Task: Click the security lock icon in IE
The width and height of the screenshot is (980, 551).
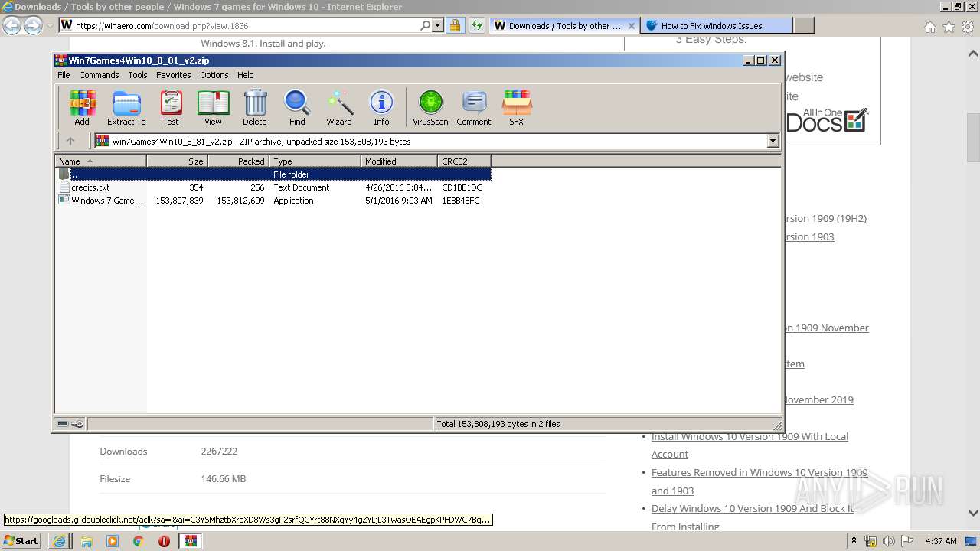Action: 455,25
